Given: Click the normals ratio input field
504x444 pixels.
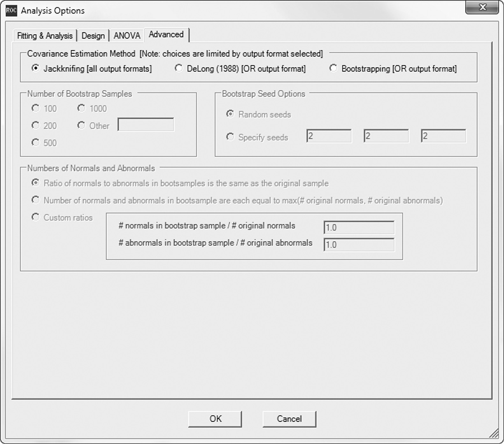Looking at the screenshot, I should pos(359,228).
